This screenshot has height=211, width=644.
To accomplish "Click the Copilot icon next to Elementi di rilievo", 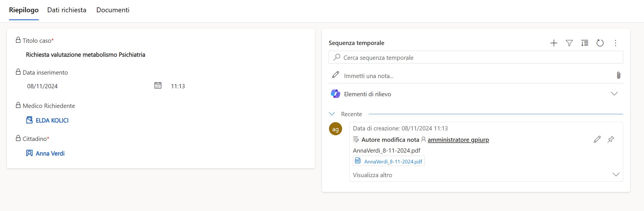I will pyautogui.click(x=335, y=94).
